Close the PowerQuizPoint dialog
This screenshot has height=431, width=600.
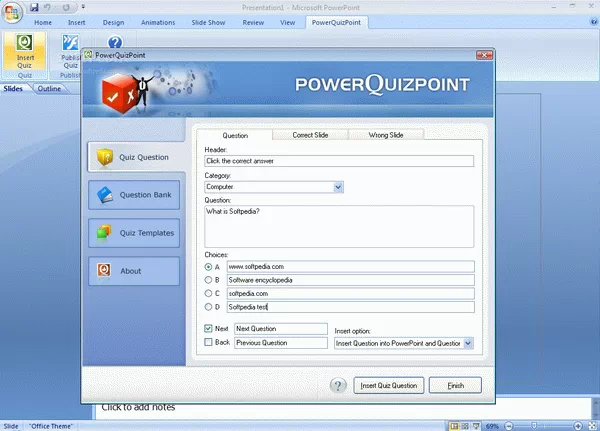(484, 55)
